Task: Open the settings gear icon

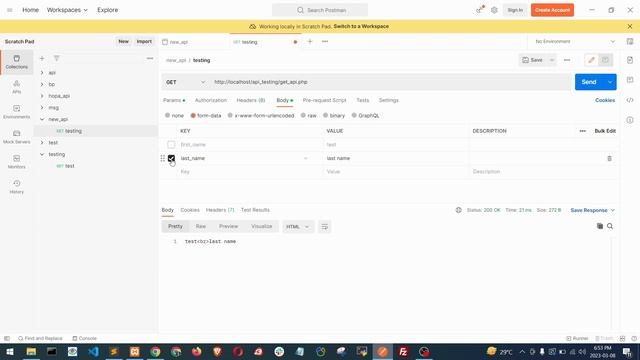Action: pyautogui.click(x=494, y=10)
